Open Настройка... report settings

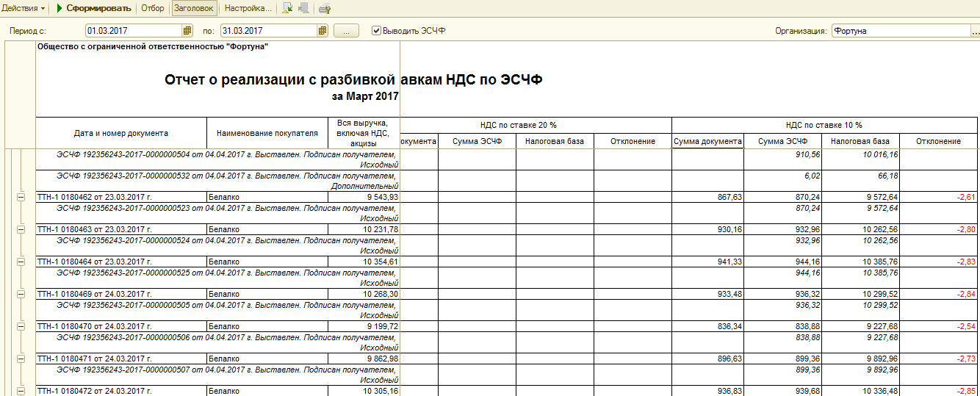point(248,9)
